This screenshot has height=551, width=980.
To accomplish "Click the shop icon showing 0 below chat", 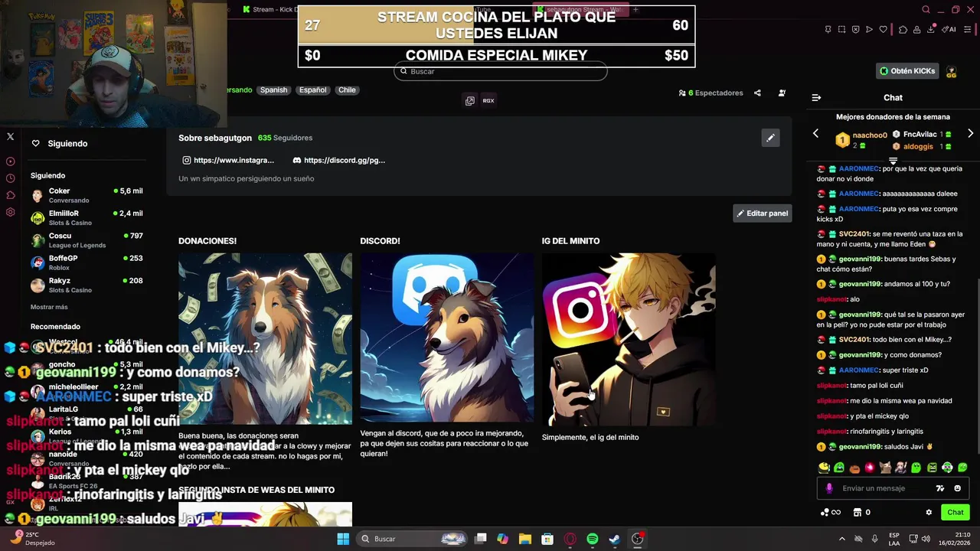I will 862,513.
